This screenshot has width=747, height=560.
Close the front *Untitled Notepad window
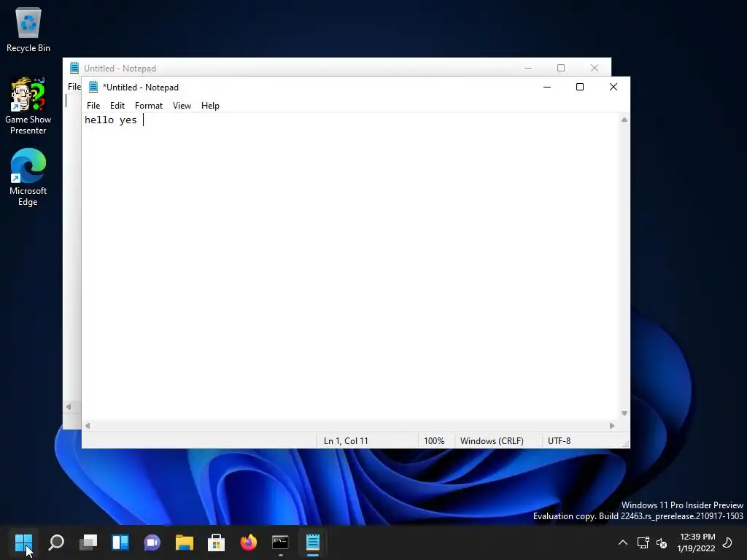tap(613, 87)
